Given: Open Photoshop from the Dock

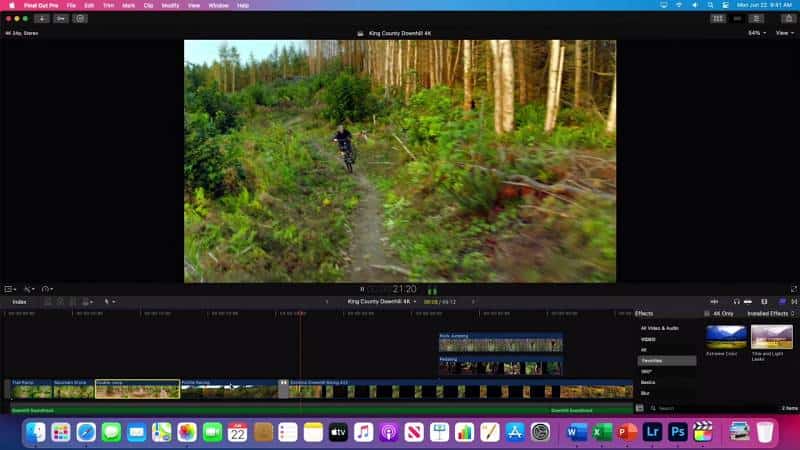Looking at the screenshot, I should pyautogui.click(x=678, y=432).
